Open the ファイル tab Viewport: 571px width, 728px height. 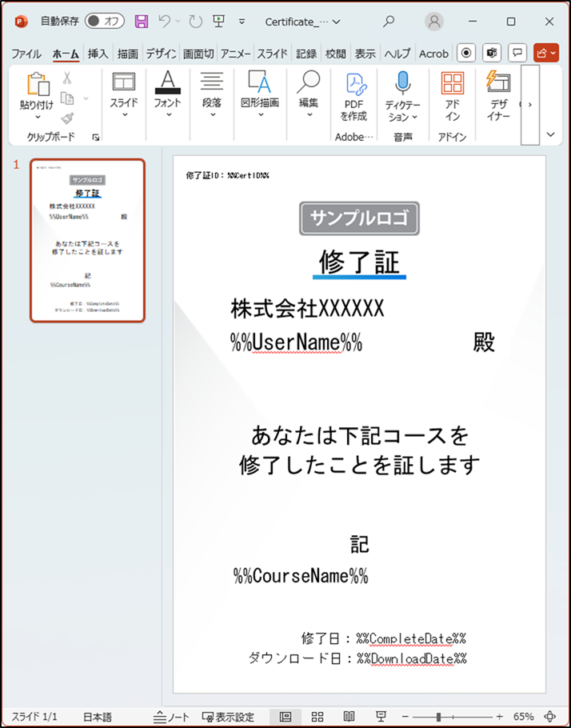[26, 54]
